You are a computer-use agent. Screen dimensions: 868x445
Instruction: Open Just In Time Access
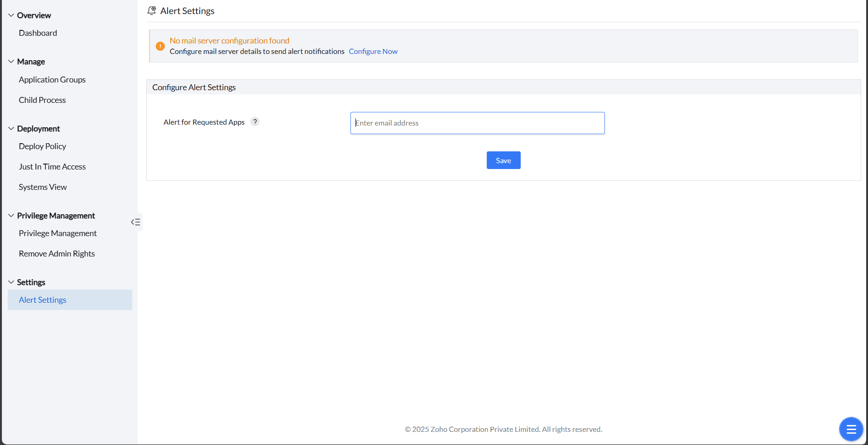(52, 167)
